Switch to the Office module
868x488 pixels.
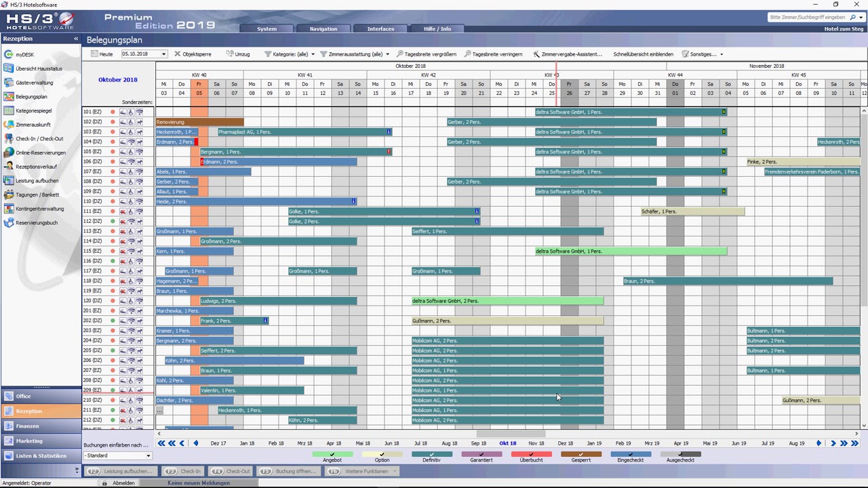click(x=41, y=396)
